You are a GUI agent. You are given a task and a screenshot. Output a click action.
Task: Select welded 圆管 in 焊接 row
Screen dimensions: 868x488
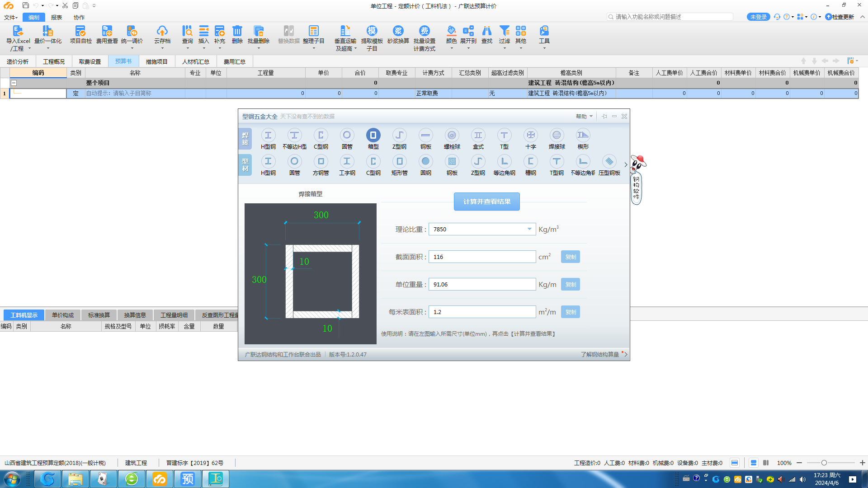click(347, 139)
